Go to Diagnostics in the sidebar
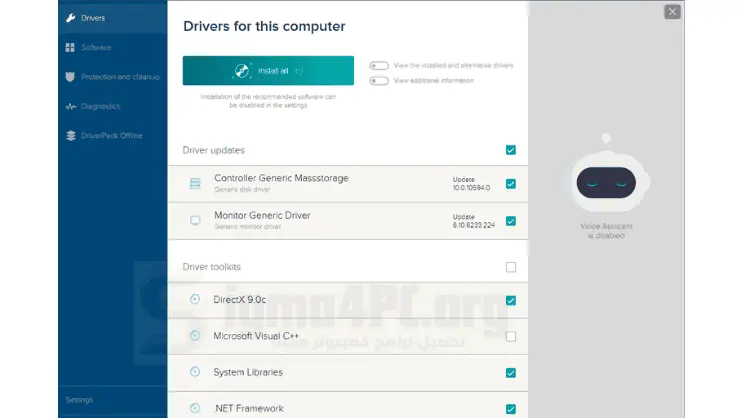Image resolution: width=743 pixels, height=418 pixels. point(101,106)
